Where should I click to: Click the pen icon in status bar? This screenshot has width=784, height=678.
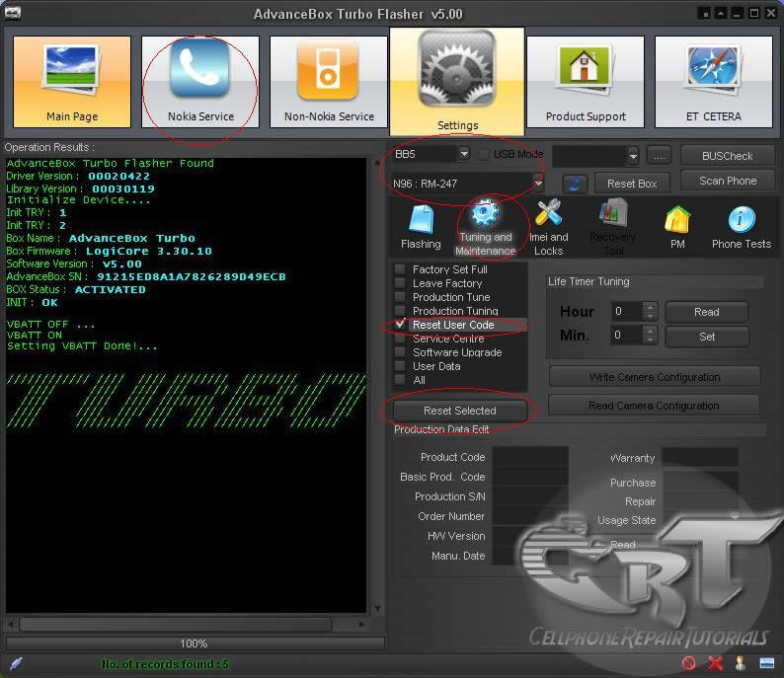tap(16, 663)
